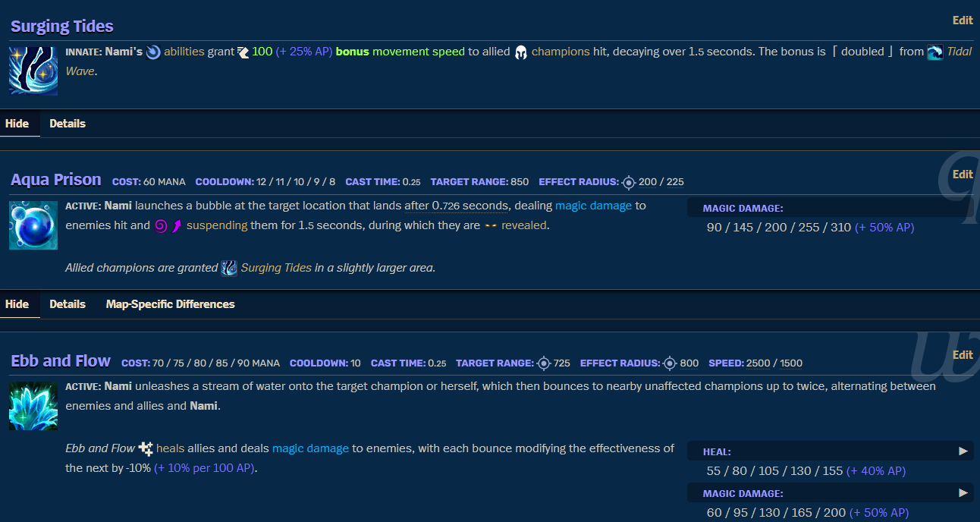Click 'SPEED: 2500 / 1500' stat
The height and width of the screenshot is (522, 980).
[755, 363]
